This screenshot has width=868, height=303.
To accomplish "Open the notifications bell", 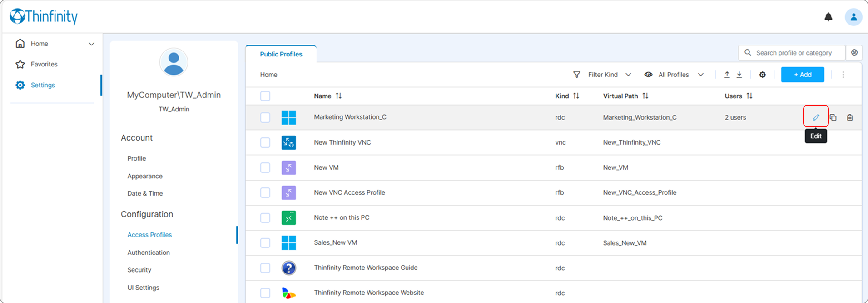I will pyautogui.click(x=828, y=17).
